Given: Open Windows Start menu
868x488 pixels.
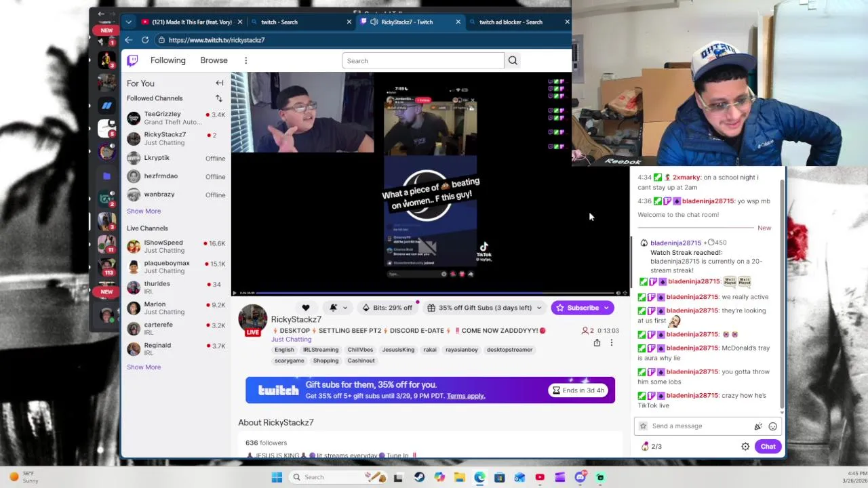Looking at the screenshot, I should (277, 477).
